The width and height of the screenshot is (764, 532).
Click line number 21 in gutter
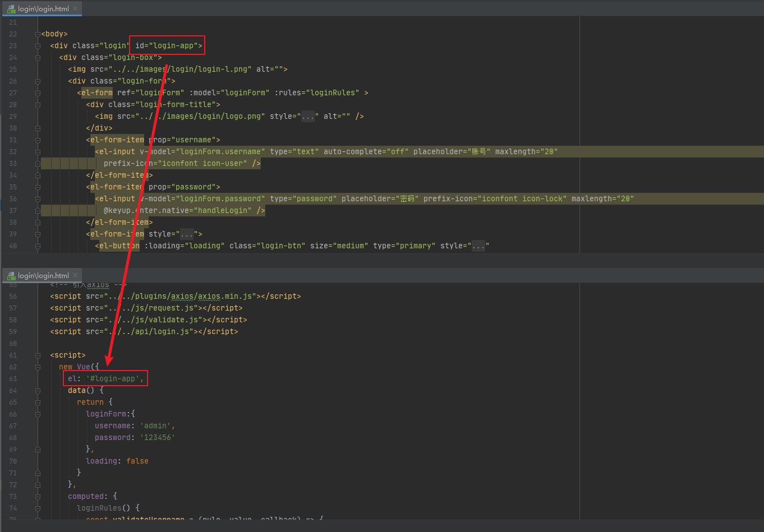(13, 22)
